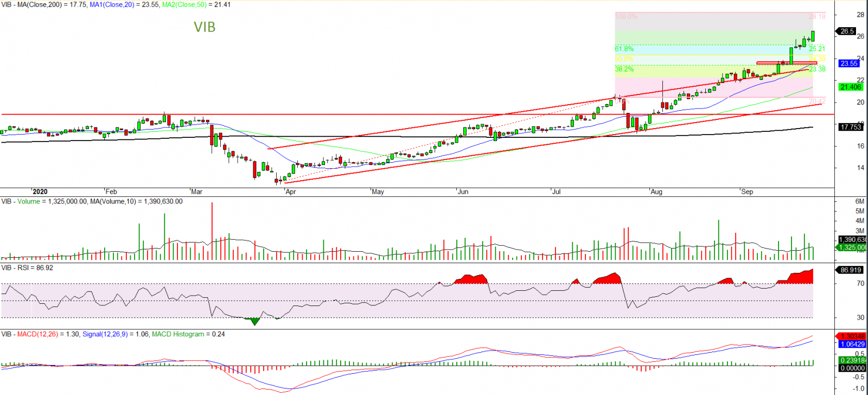Click the latest green candle near 26.5
The image size is (868, 395).
813,36
